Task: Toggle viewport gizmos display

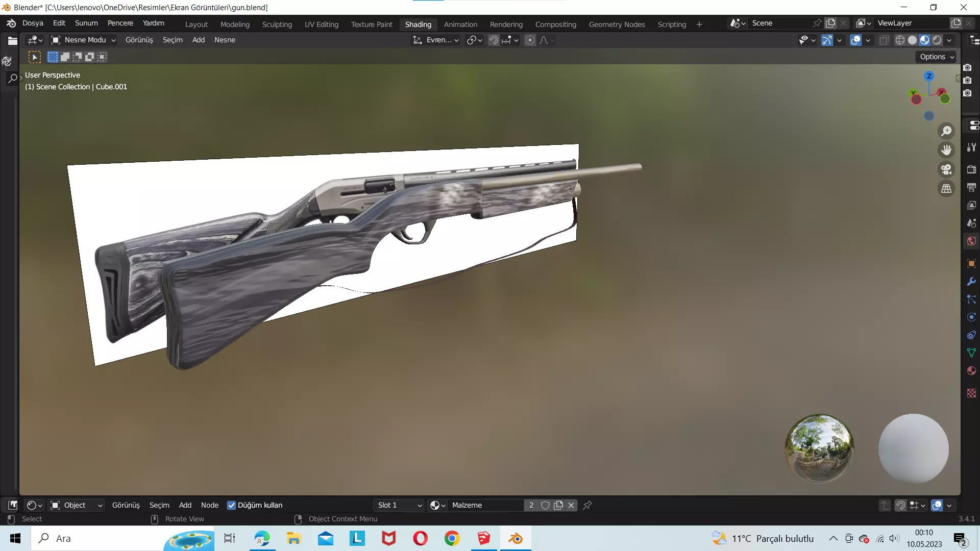Action: [x=827, y=40]
